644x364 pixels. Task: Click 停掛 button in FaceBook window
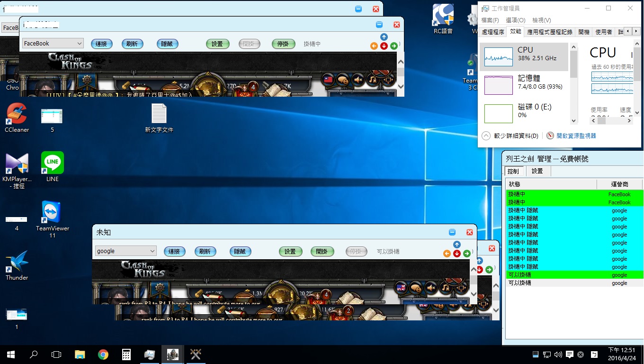[283, 44]
